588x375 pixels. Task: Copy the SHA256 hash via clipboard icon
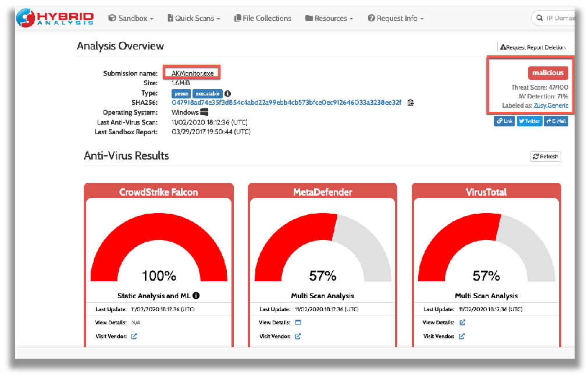click(411, 102)
